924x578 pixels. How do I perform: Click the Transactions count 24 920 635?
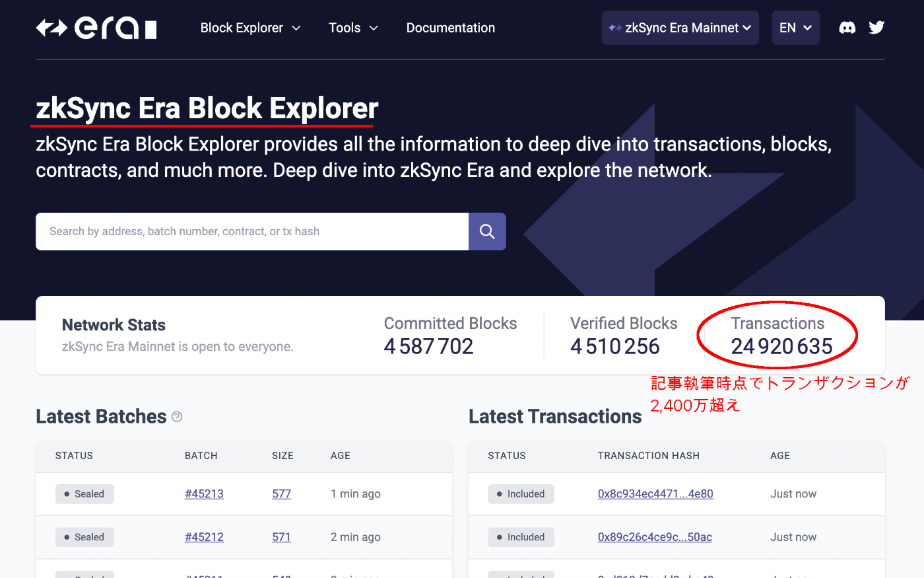click(x=782, y=346)
